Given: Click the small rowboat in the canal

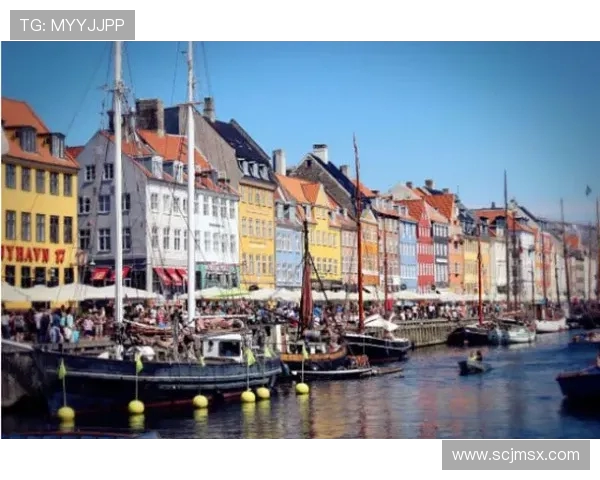Looking at the screenshot, I should tap(474, 367).
